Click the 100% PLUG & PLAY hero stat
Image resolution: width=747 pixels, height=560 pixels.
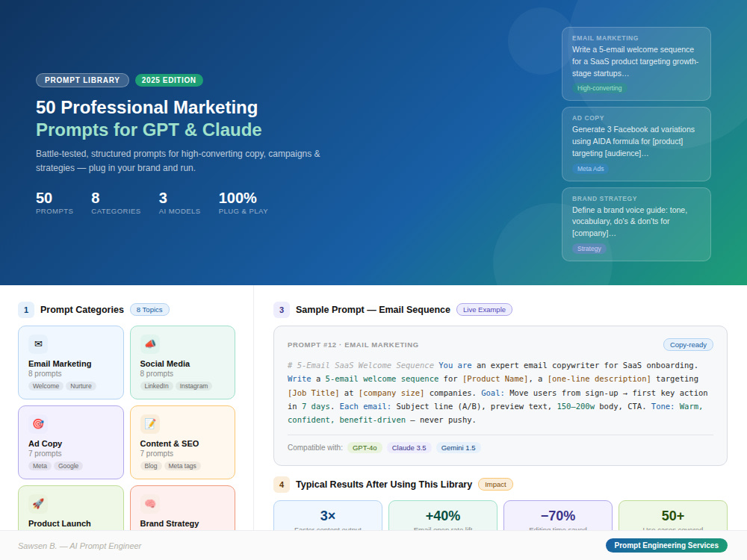click(x=243, y=203)
